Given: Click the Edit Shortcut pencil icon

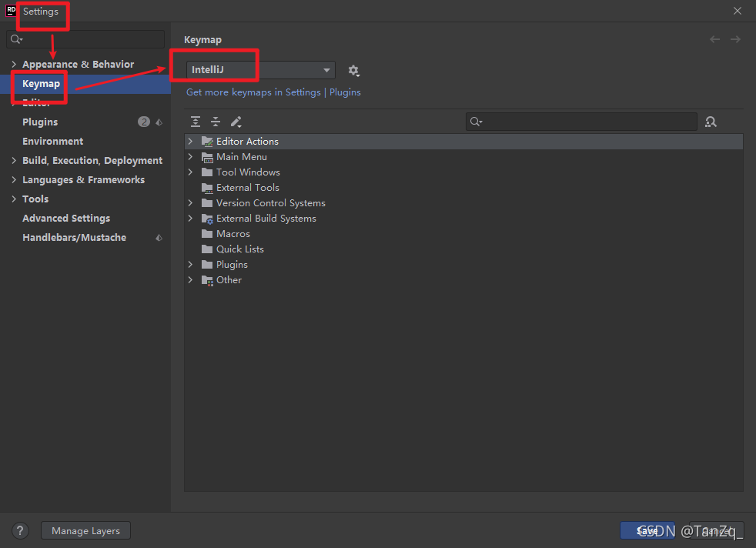Looking at the screenshot, I should click(236, 122).
